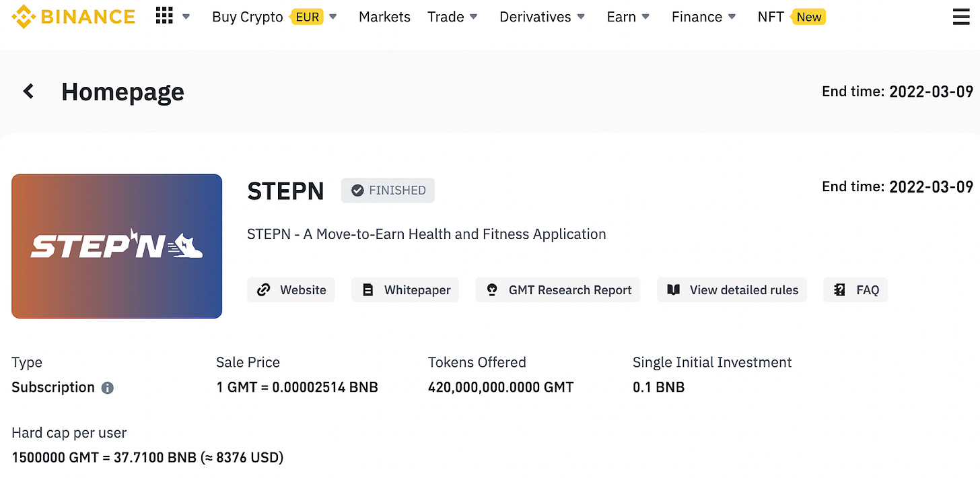
Task: Open the Buy Crypto menu
Action: click(247, 17)
